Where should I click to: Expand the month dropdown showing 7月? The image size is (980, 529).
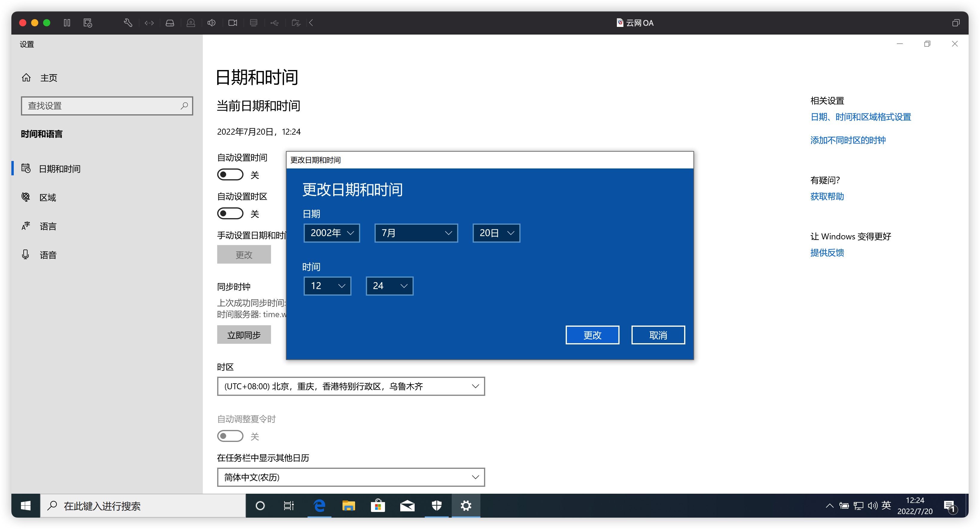(x=416, y=233)
